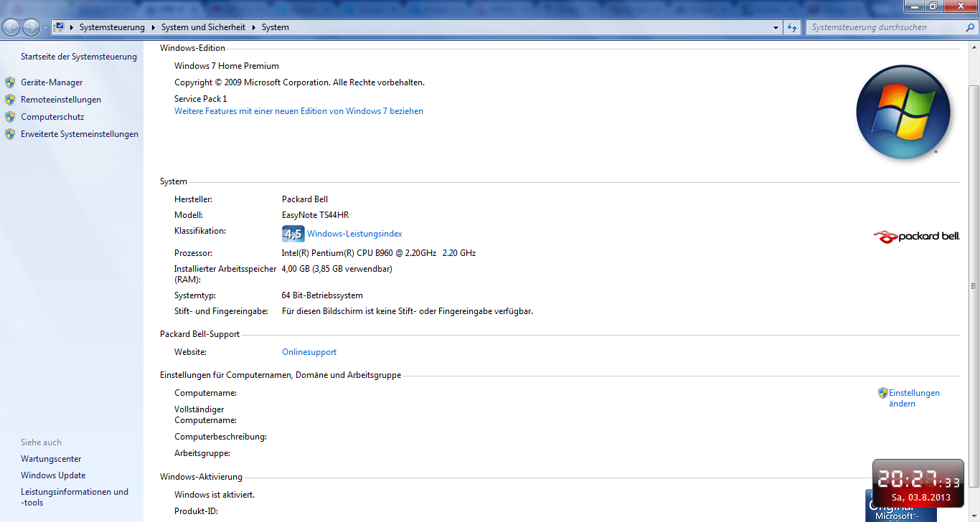Click the search magnifier icon
The width and height of the screenshot is (980, 522).
(970, 27)
